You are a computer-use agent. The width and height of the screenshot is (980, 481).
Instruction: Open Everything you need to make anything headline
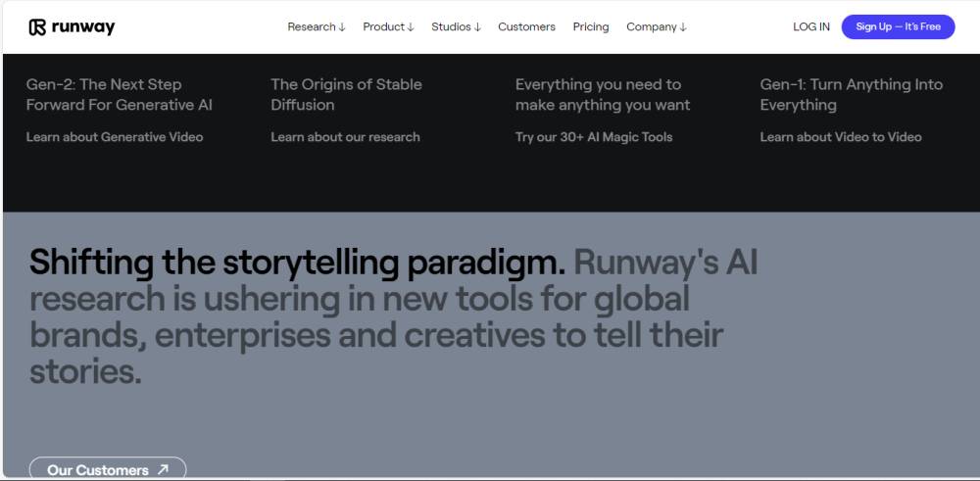tap(603, 94)
